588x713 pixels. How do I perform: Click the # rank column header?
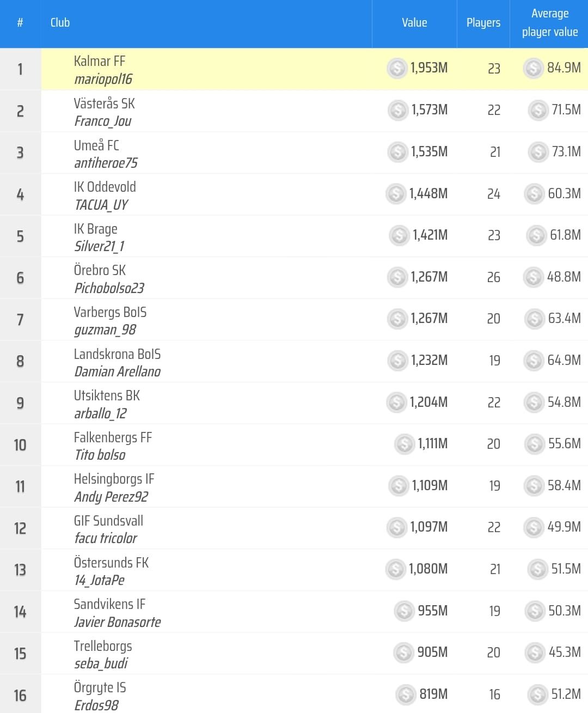20,23
